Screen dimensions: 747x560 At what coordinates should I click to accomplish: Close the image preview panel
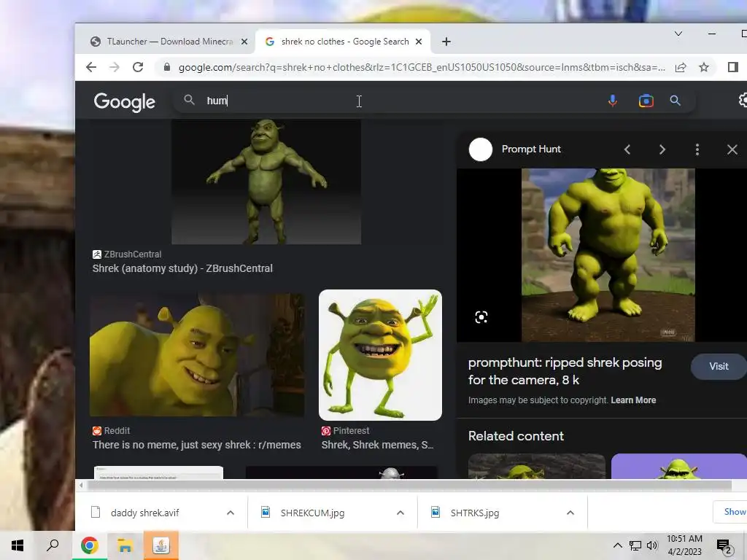[x=732, y=149]
